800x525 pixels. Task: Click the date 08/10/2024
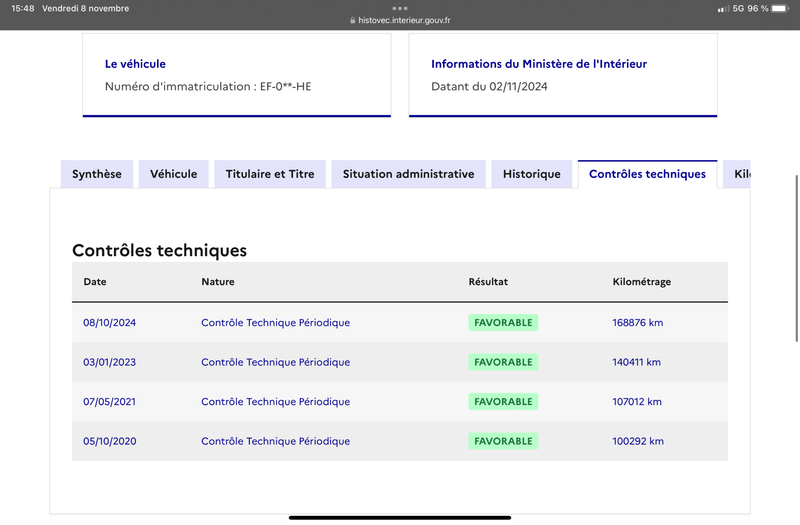click(110, 322)
